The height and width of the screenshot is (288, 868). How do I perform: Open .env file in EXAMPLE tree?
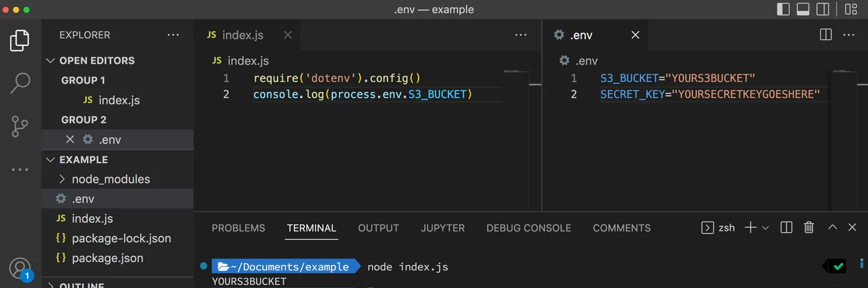coord(118,199)
